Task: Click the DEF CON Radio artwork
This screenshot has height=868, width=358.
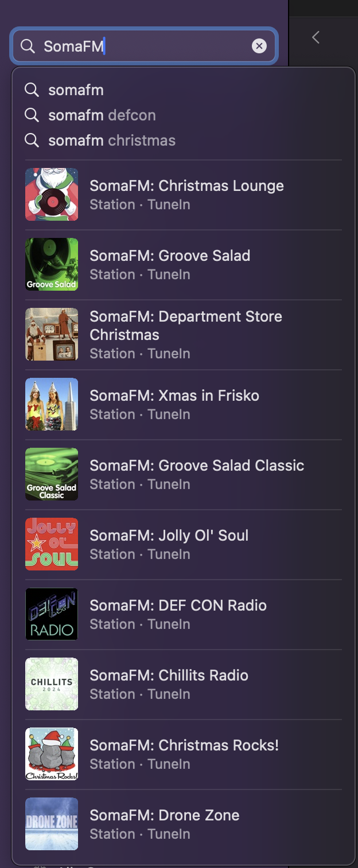Action: tap(51, 613)
